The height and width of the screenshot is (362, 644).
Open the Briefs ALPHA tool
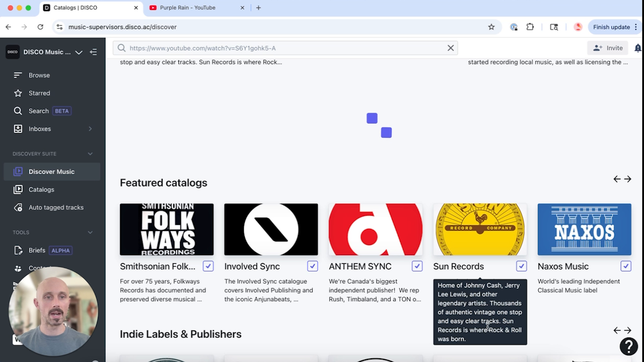point(37,250)
